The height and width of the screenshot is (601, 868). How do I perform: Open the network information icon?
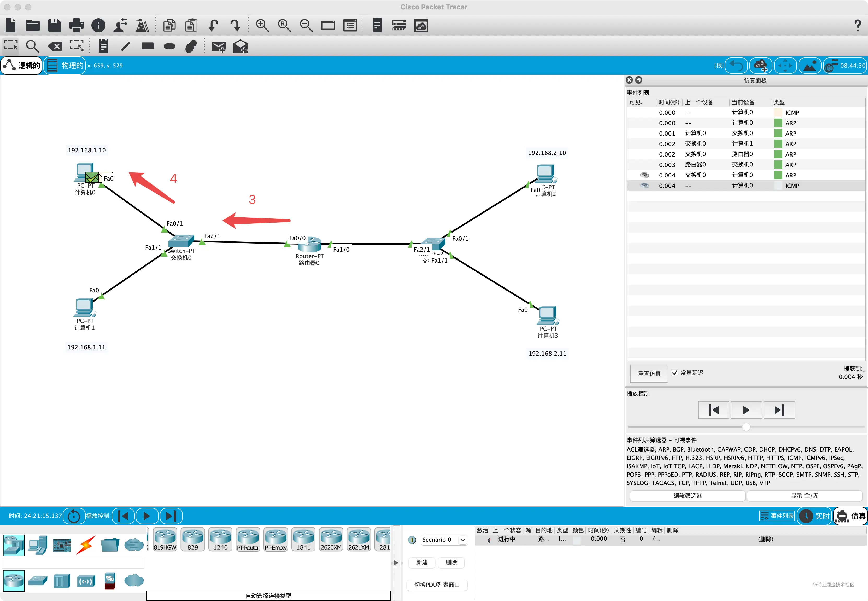(98, 25)
